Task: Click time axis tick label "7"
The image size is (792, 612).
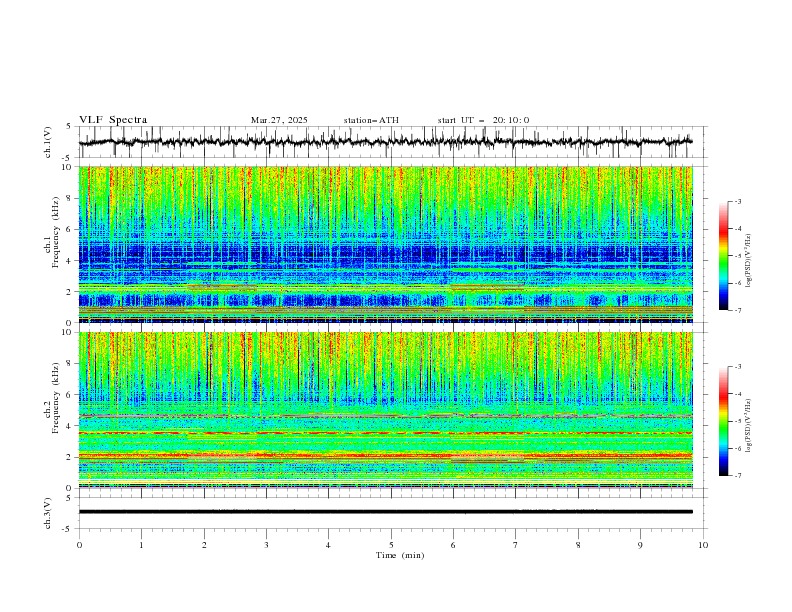Action: [516, 545]
